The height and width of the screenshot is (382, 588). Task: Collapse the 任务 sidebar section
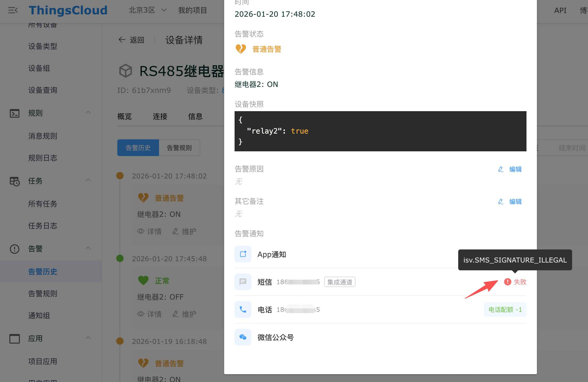88,180
